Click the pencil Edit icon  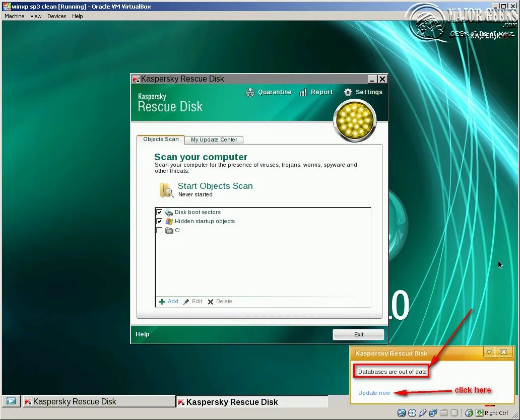[x=186, y=302]
